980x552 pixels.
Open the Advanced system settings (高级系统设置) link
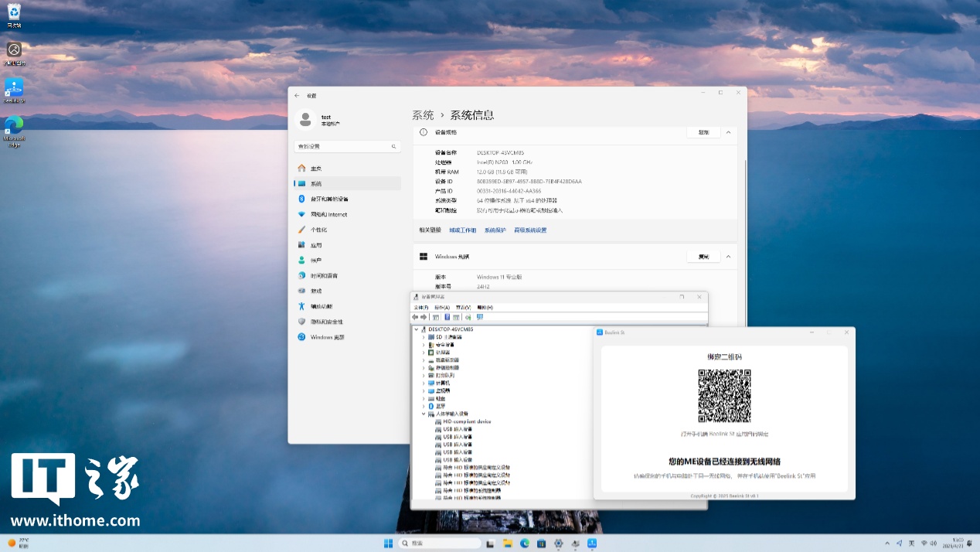coord(530,230)
